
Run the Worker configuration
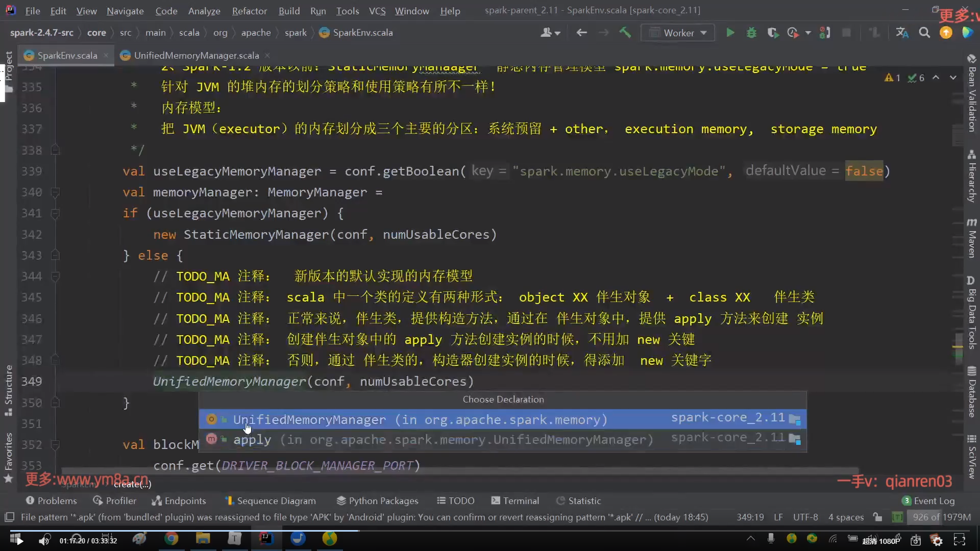point(730,33)
